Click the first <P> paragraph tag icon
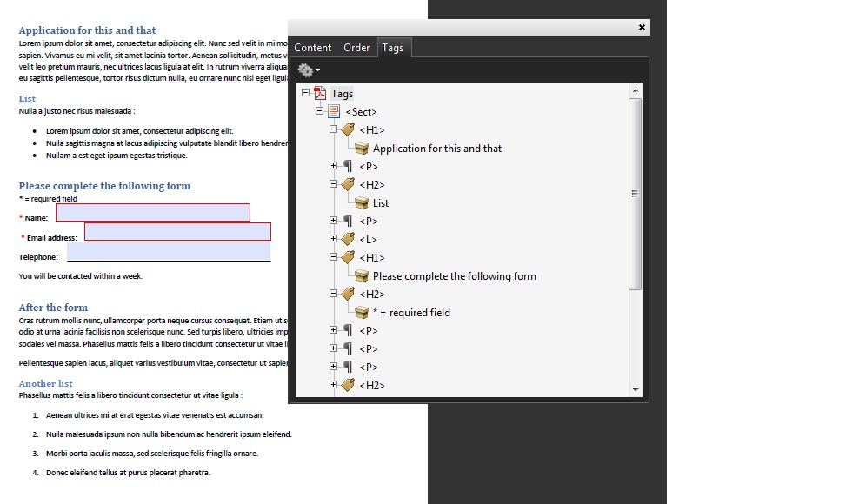 point(347,166)
